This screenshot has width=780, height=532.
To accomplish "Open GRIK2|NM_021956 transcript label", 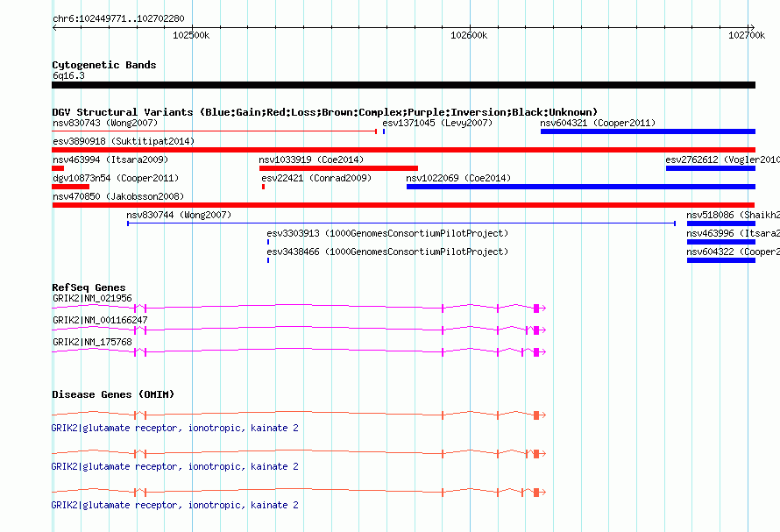I will (x=92, y=298).
